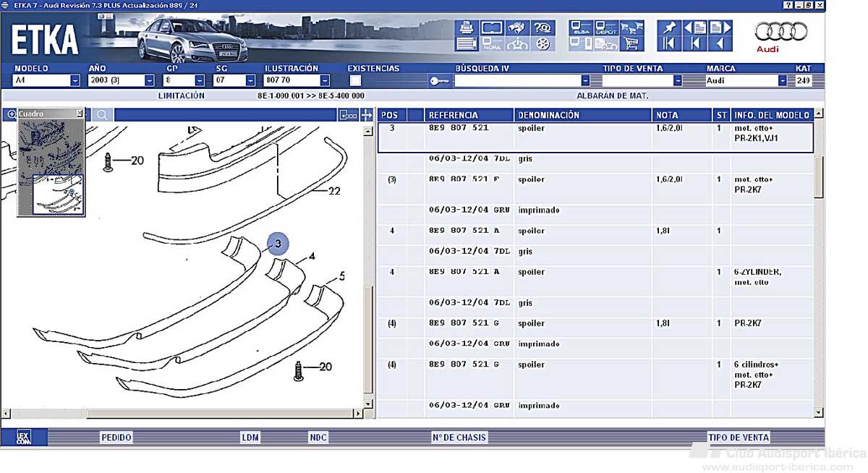Open the list view icon below the printer
This screenshot has width=868, height=473.
coord(467,44)
